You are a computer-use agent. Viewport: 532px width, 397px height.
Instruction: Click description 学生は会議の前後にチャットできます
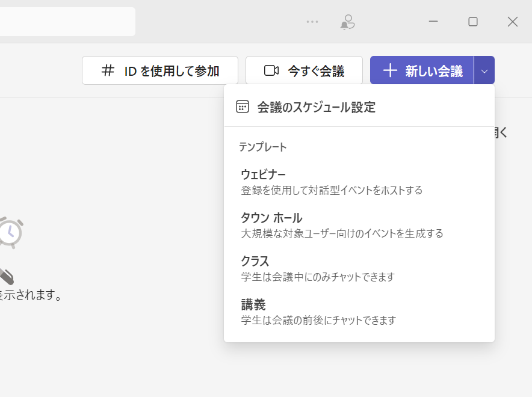(318, 321)
